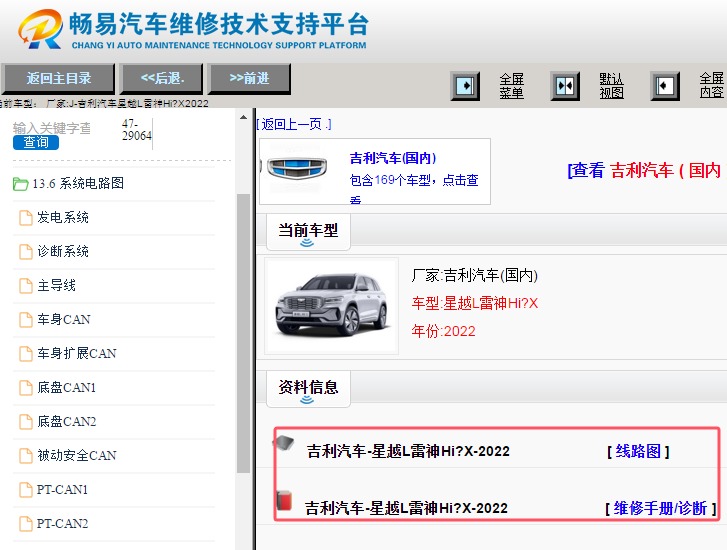Go forward using >>前进 button

pyautogui.click(x=249, y=78)
